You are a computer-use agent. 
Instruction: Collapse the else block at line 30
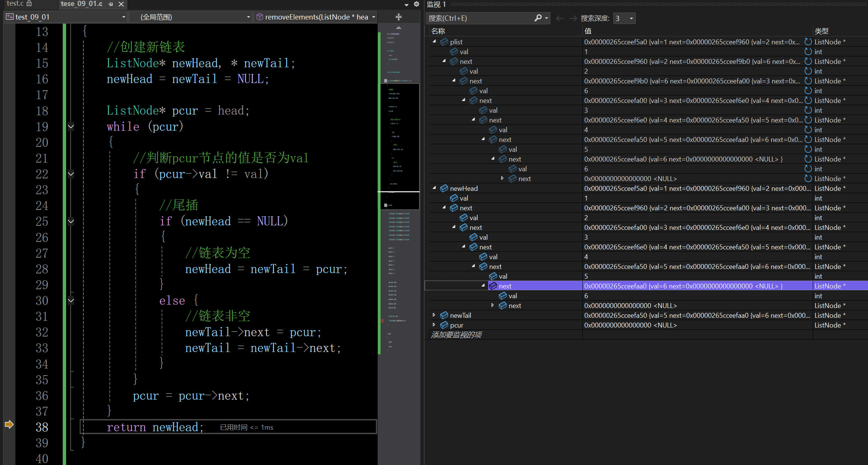click(71, 300)
